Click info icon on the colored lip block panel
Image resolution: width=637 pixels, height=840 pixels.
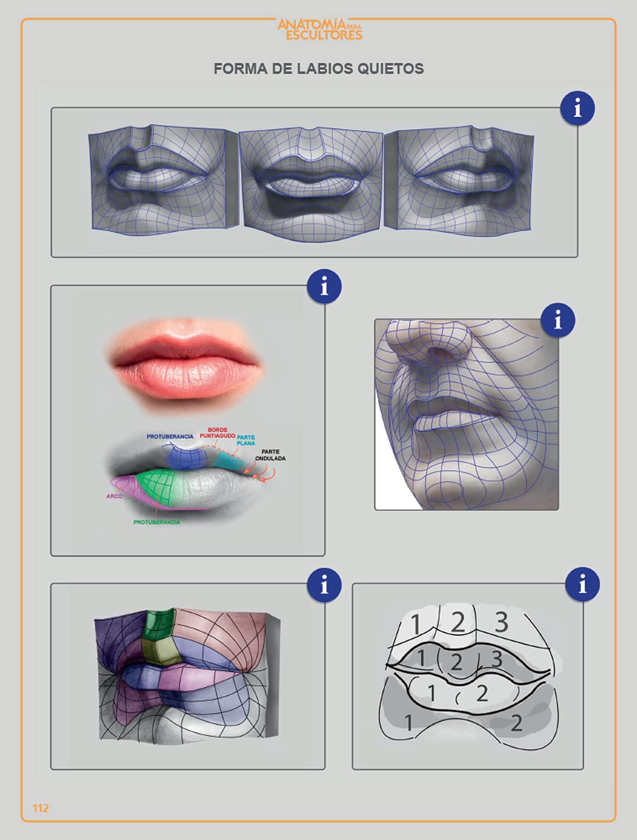(324, 585)
